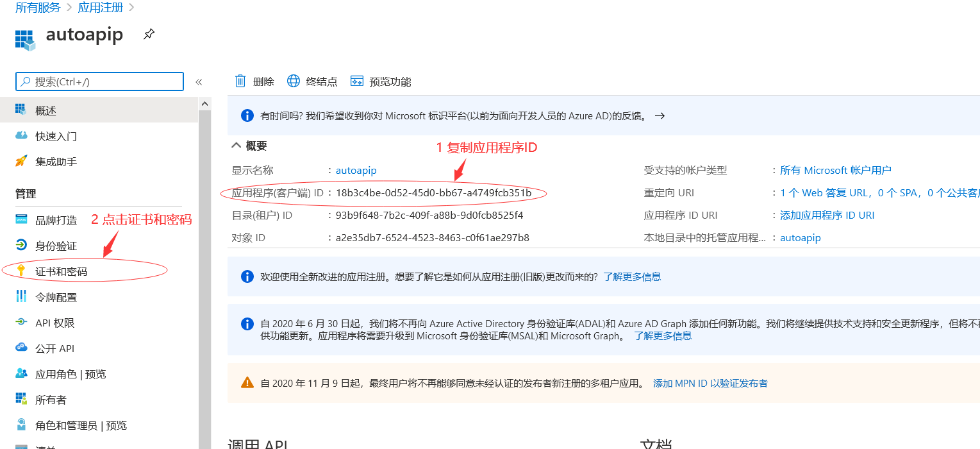Click the info icon on ADAL notice
980x449 pixels.
tap(247, 324)
